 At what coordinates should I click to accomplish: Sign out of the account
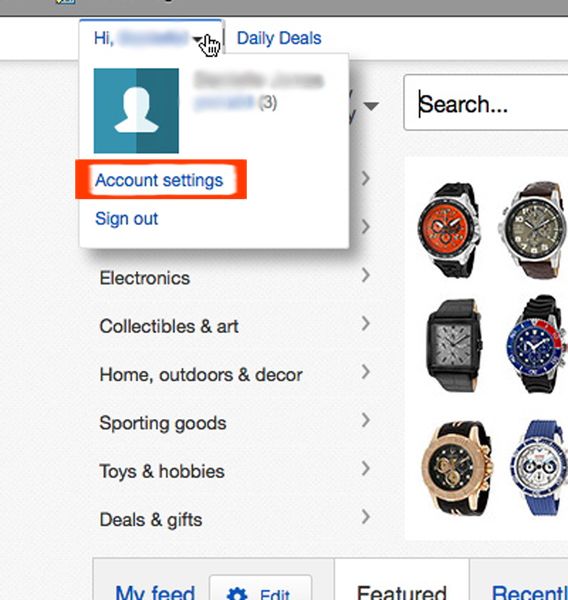[x=126, y=219]
